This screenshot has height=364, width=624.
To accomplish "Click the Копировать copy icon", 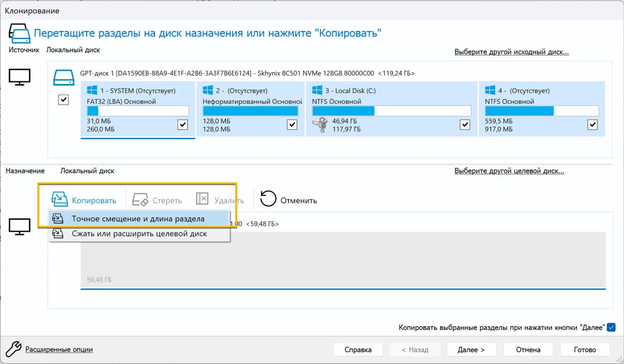I will [x=59, y=199].
